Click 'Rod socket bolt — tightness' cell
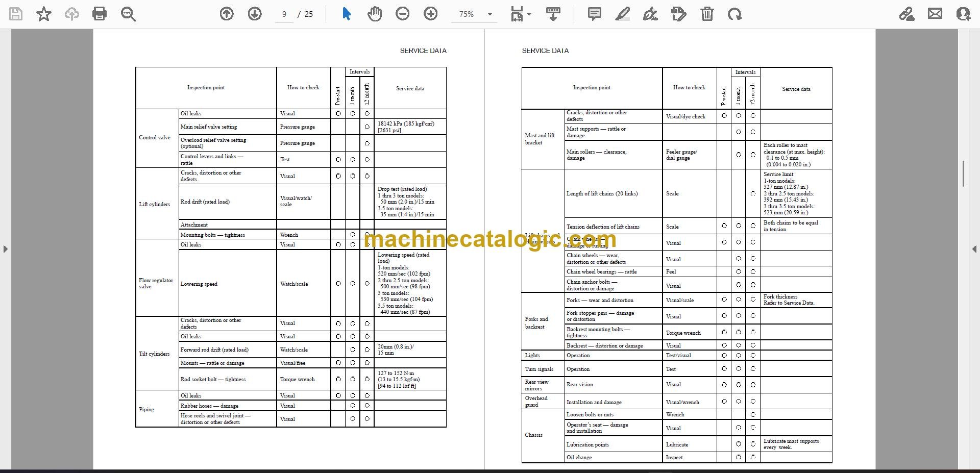 227,379
